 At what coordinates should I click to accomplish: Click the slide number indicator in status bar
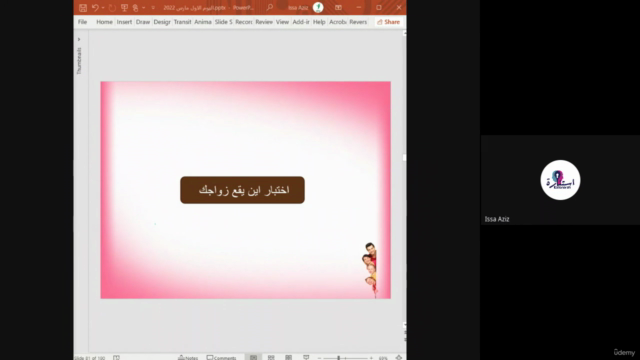90,358
